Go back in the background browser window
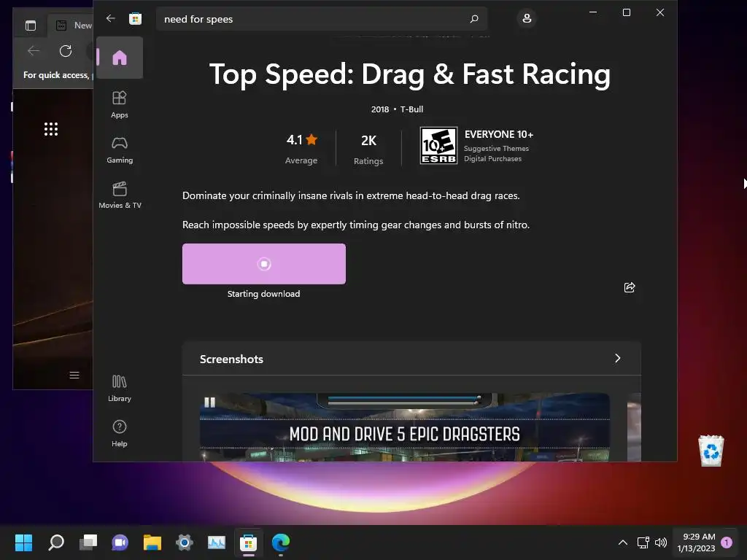The width and height of the screenshot is (747, 560). [34, 51]
